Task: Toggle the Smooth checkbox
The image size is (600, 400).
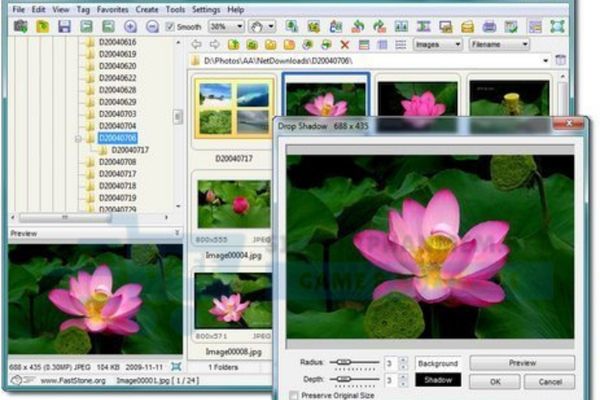Action: (x=170, y=27)
